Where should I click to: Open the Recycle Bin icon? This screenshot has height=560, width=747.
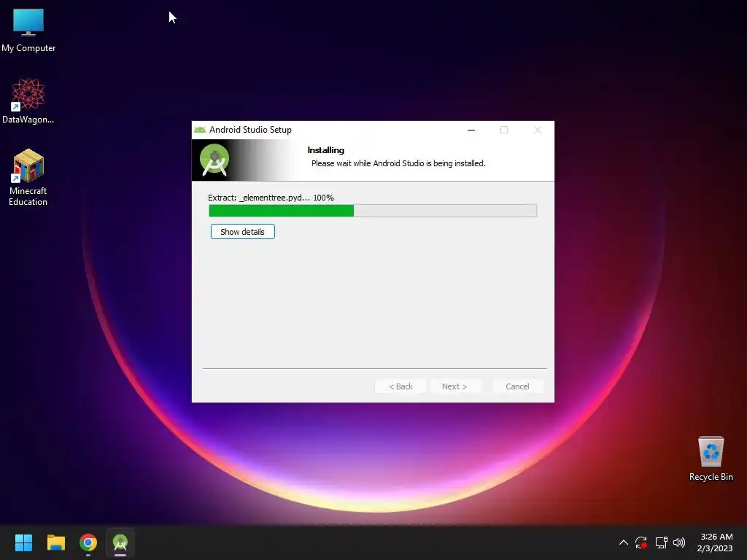pyautogui.click(x=711, y=458)
